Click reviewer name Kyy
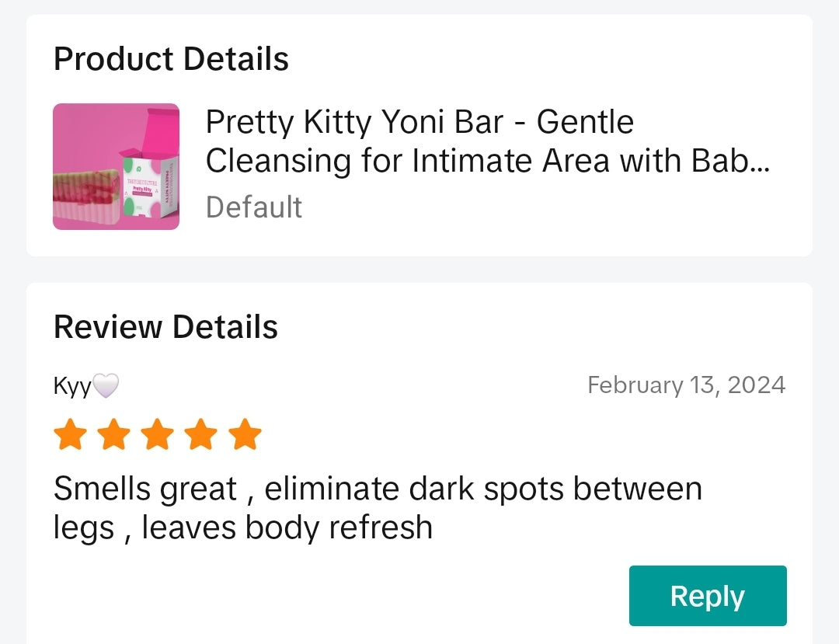Viewport: 839px width, 644px height. click(72, 386)
